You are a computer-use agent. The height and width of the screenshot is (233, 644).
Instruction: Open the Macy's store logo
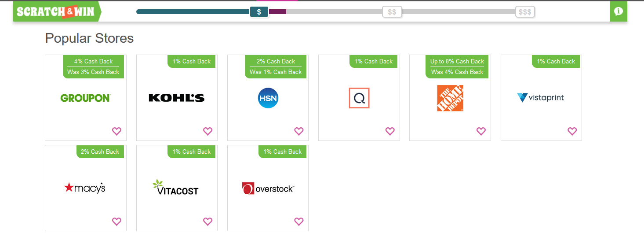85,188
